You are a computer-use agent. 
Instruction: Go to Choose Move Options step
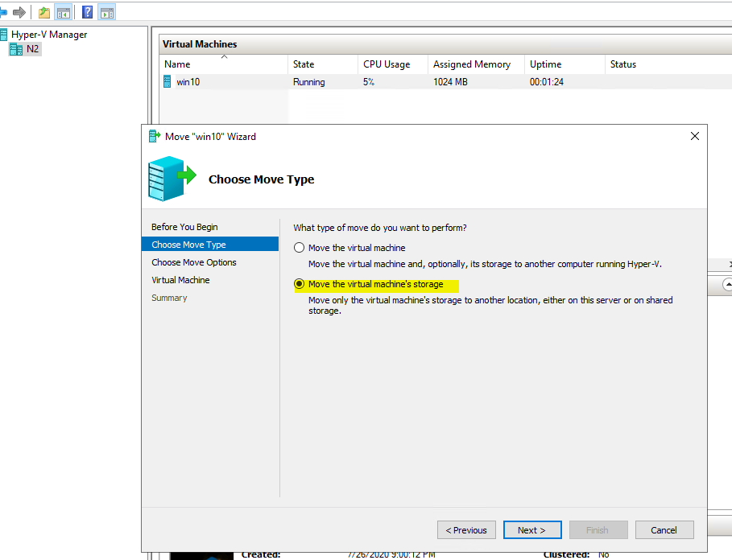[194, 262]
